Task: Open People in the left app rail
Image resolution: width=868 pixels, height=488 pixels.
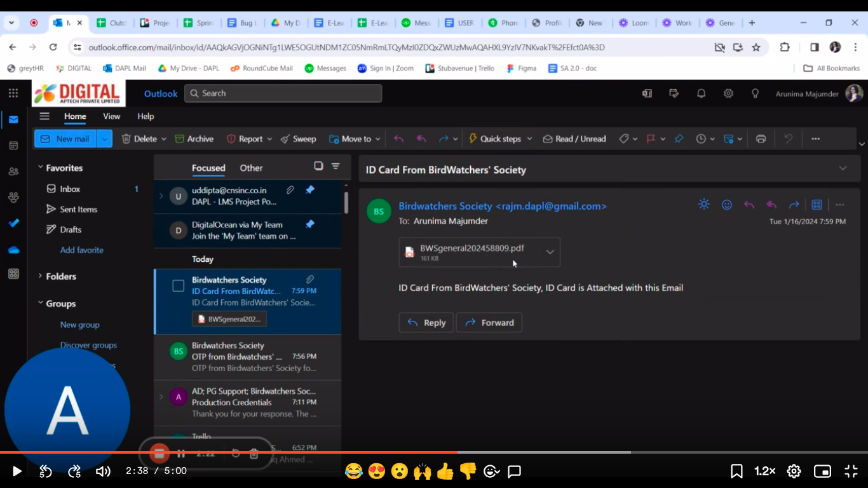Action: (x=13, y=172)
